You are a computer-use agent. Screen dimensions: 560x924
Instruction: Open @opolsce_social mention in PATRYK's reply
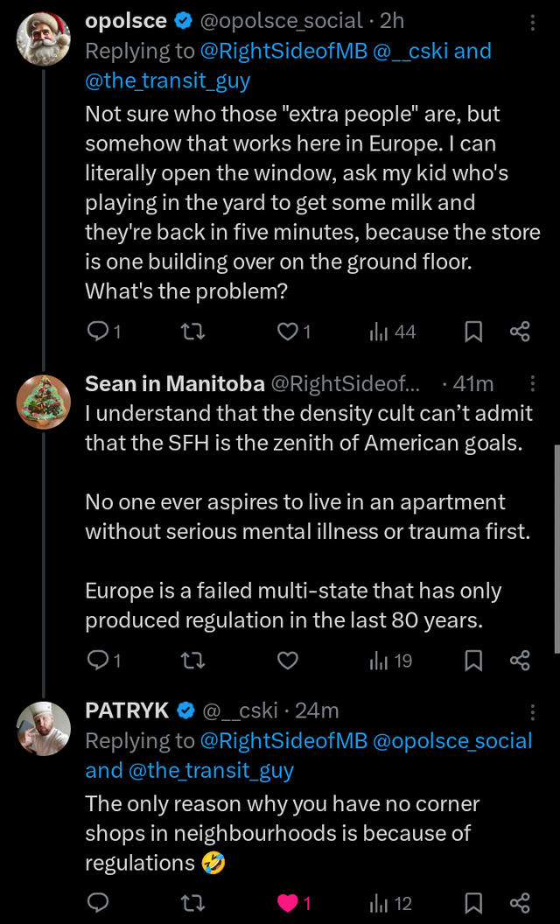452,741
